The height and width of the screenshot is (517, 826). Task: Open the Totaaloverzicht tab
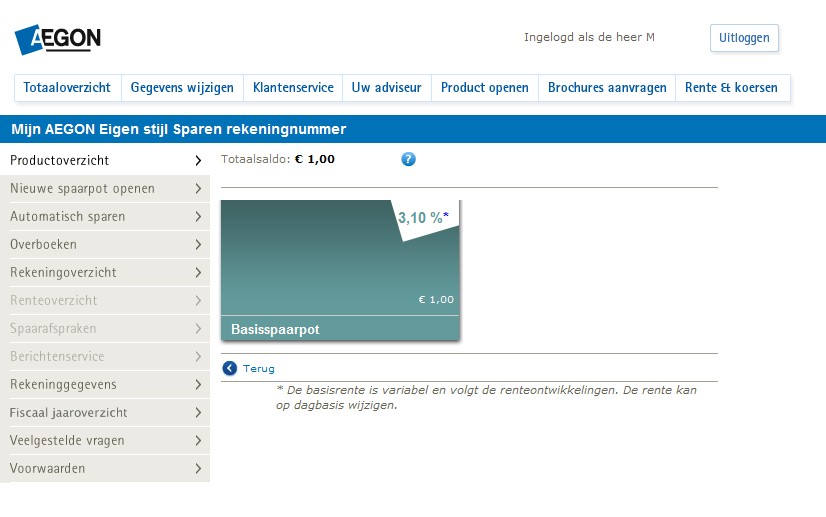point(67,87)
